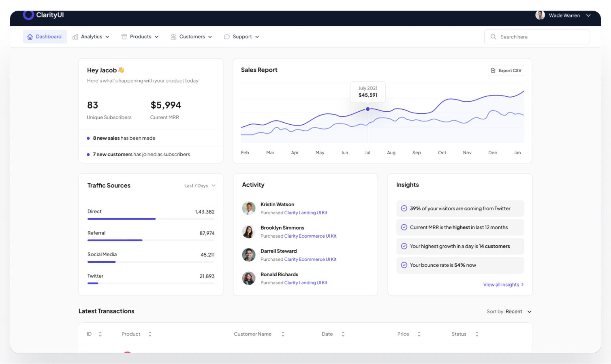Screen dimensions: 611x364
Task: Toggle check icon on Twitter visitors insight
Action: coord(404,209)
